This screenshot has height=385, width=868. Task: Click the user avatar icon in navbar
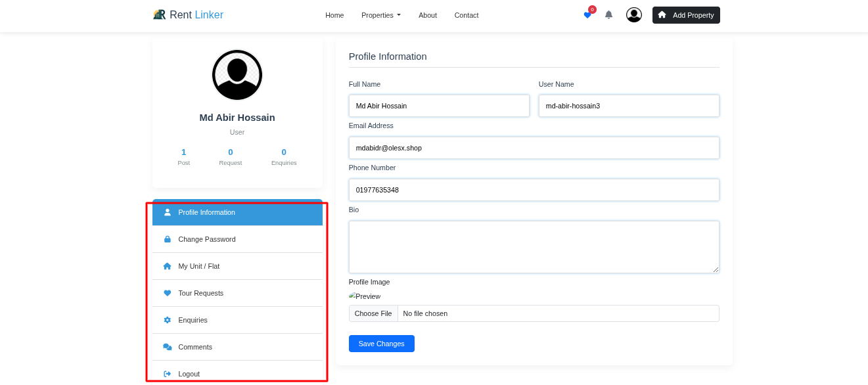(x=633, y=14)
